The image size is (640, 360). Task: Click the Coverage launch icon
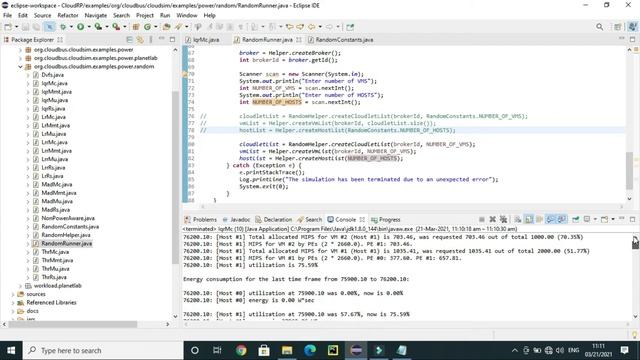[98, 27]
